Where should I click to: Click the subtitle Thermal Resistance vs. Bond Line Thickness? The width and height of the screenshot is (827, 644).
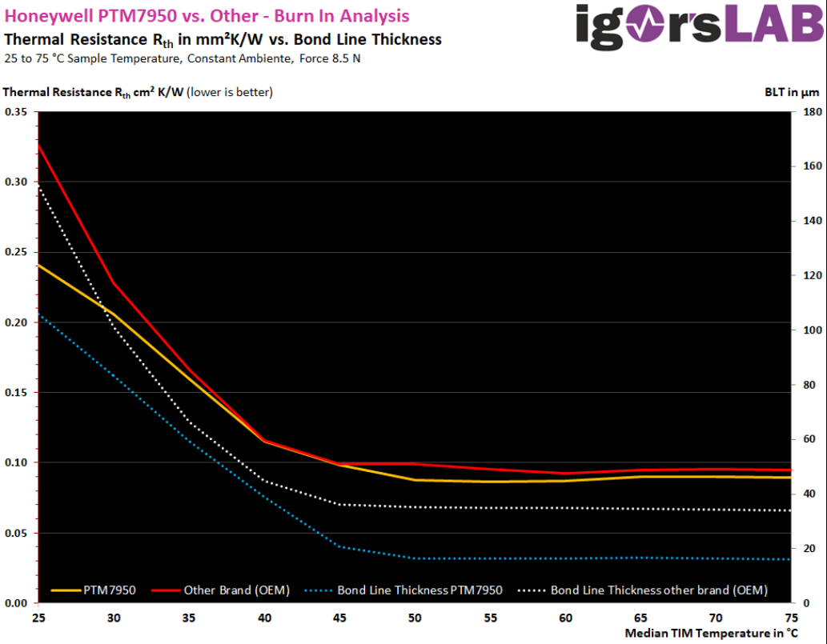223,40
